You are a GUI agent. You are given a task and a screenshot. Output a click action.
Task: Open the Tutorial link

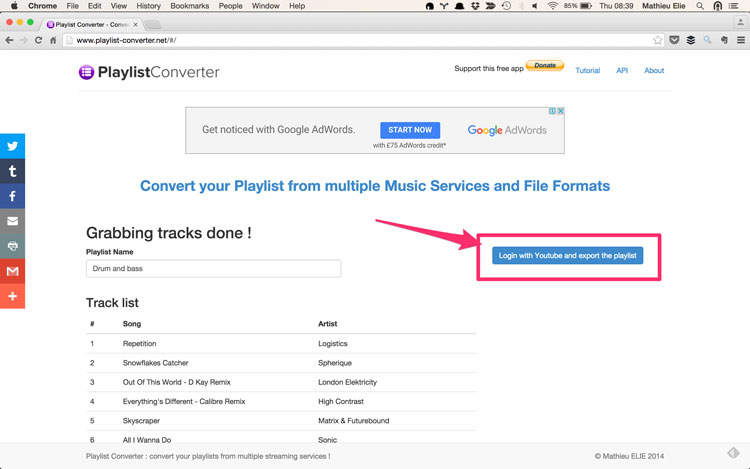point(587,70)
